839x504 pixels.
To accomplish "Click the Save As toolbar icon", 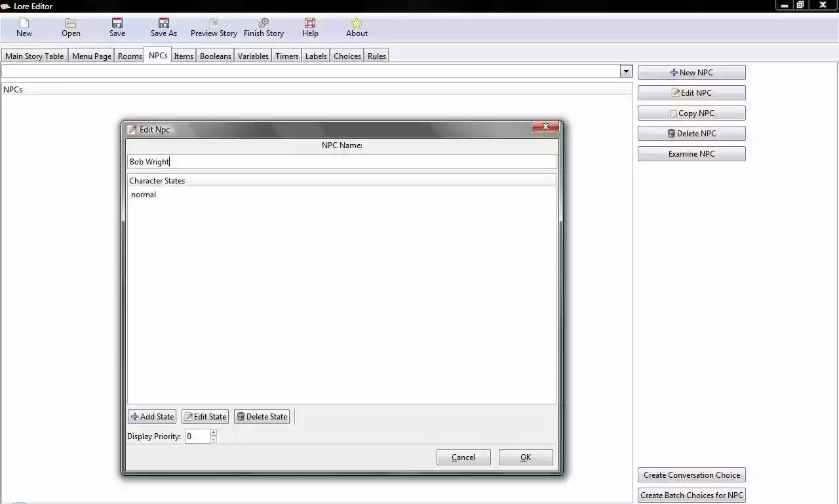I will point(163,22).
